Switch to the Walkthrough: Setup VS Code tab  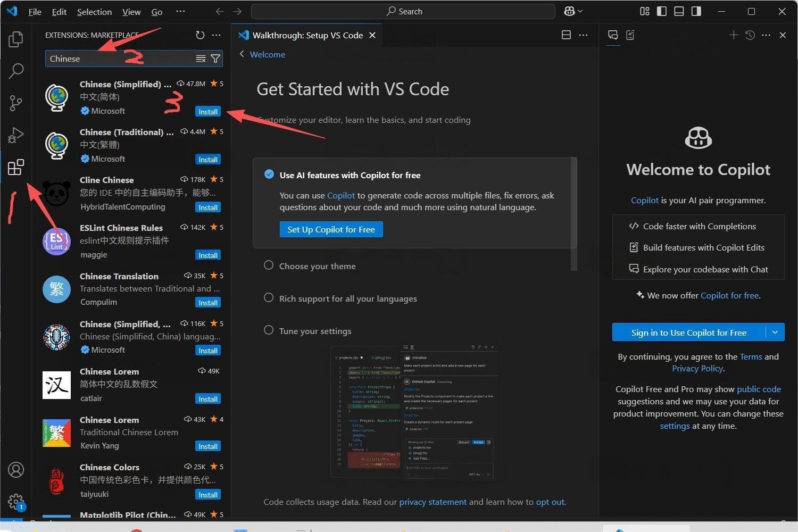point(307,35)
